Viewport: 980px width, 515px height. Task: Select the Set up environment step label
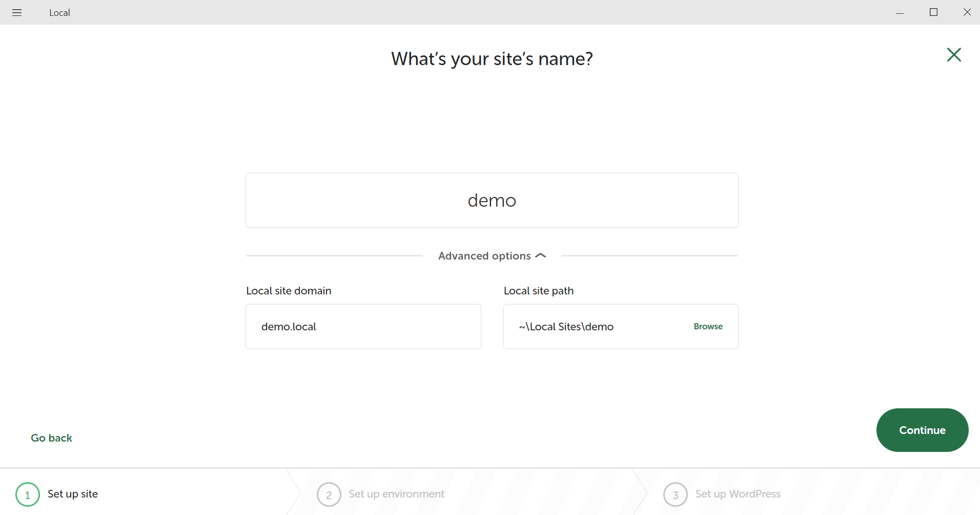(x=396, y=494)
